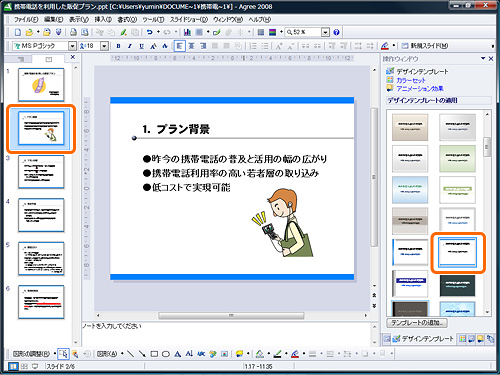Select slide 3 thumbnail
This screenshot has height=375, width=500.
point(41,172)
